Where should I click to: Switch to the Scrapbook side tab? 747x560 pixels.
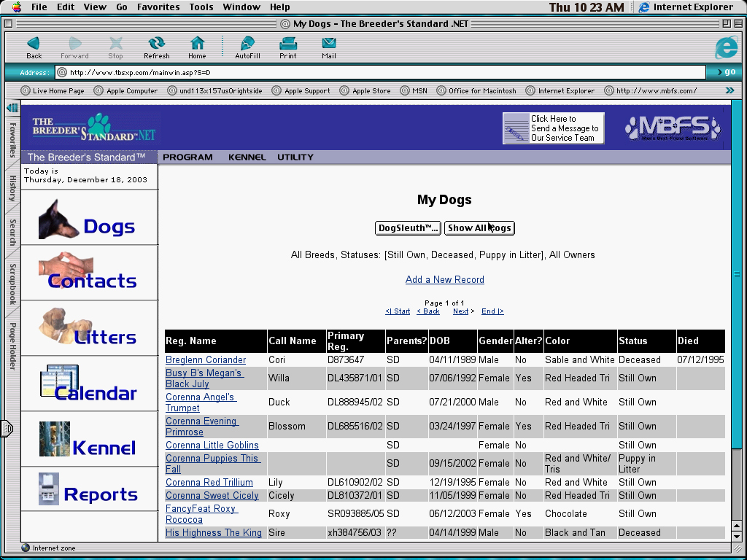12,284
